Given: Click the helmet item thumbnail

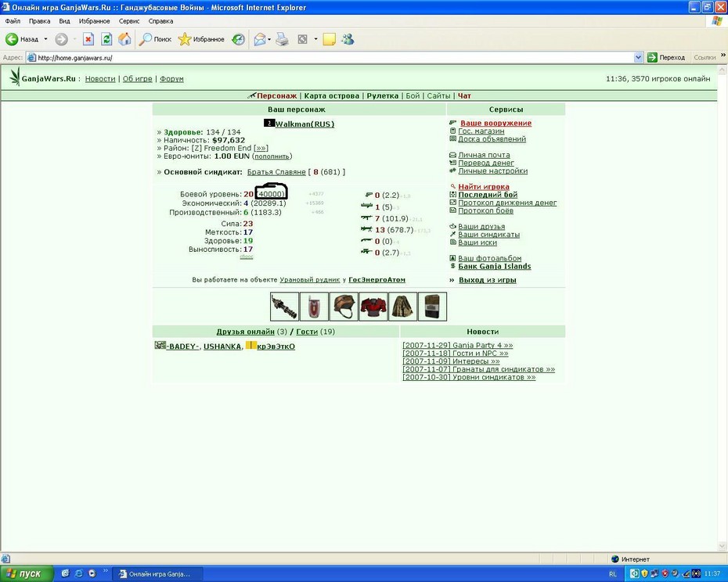Looking at the screenshot, I should [344, 307].
